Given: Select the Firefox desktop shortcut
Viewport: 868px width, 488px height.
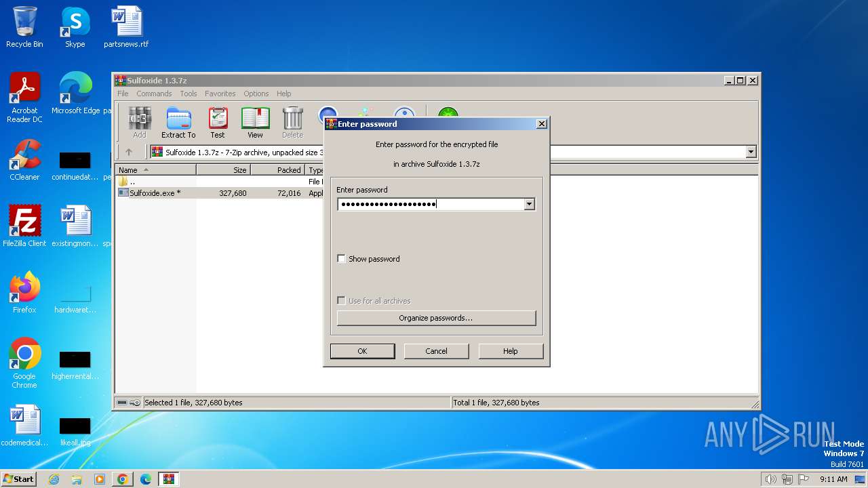Looking at the screenshot, I should [24, 293].
